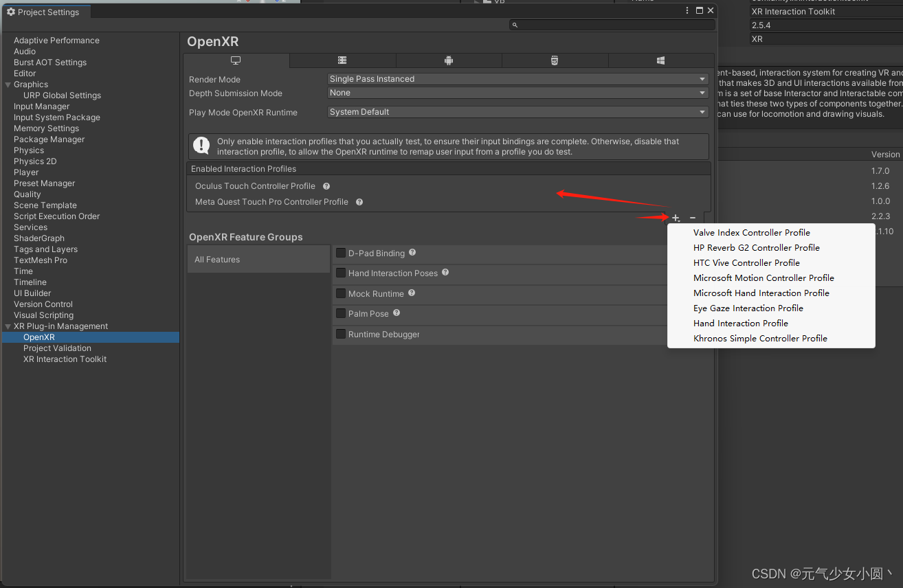Screen dimensions: 903x588
Task: Open help icon next to Hand Interaction Poses
Action: coord(445,273)
